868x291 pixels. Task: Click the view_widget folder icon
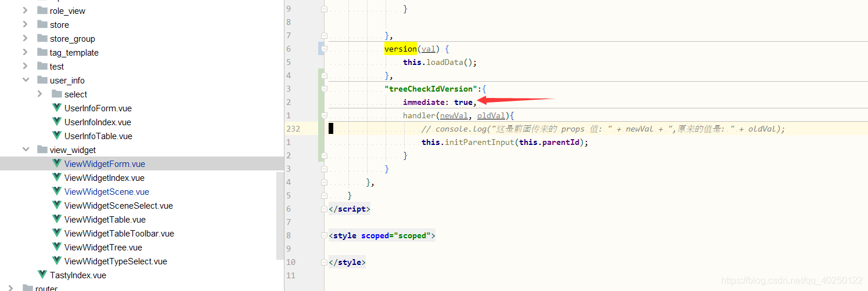point(42,150)
